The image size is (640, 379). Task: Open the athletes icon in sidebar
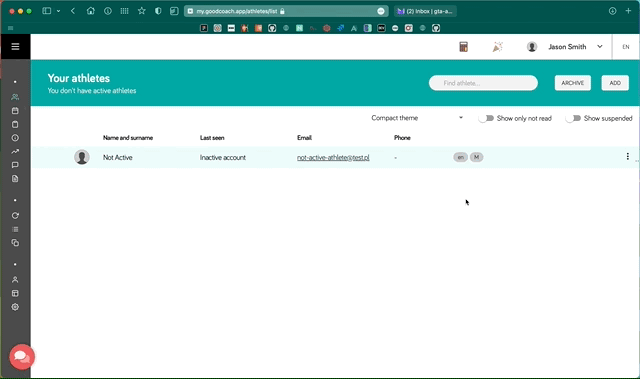point(15,97)
